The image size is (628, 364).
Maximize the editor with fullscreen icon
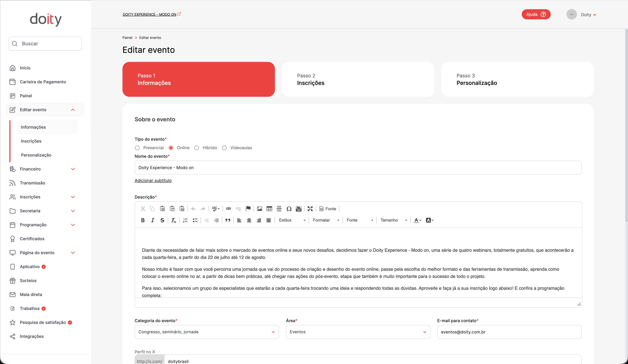(x=310, y=209)
